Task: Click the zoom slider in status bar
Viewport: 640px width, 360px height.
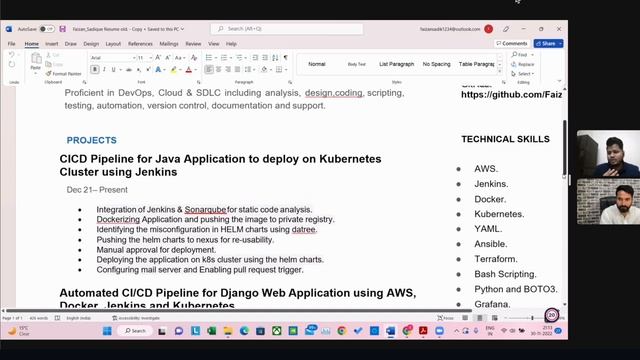Action: pyautogui.click(x=532, y=318)
